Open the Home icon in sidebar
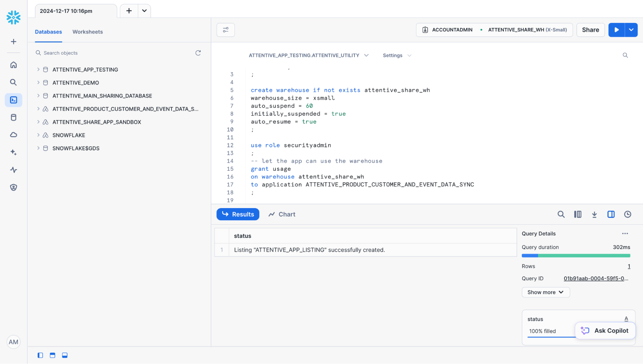643x364 pixels. pos(14,65)
